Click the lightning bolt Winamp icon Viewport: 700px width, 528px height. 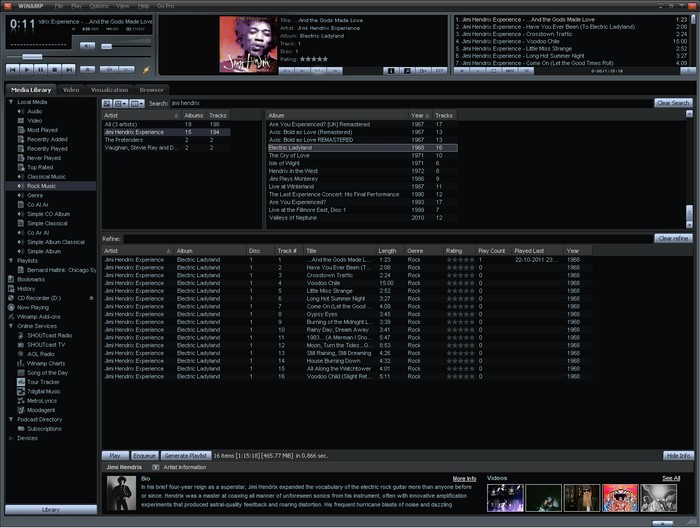click(x=146, y=70)
